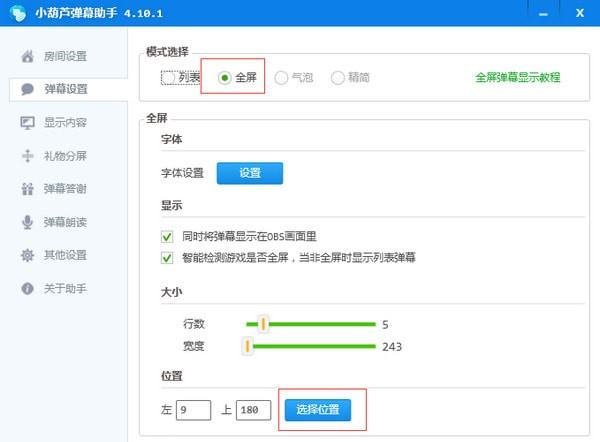This screenshot has width=600, height=442.
Task: Click the 宽度 slider handle
Action: pyautogui.click(x=247, y=346)
